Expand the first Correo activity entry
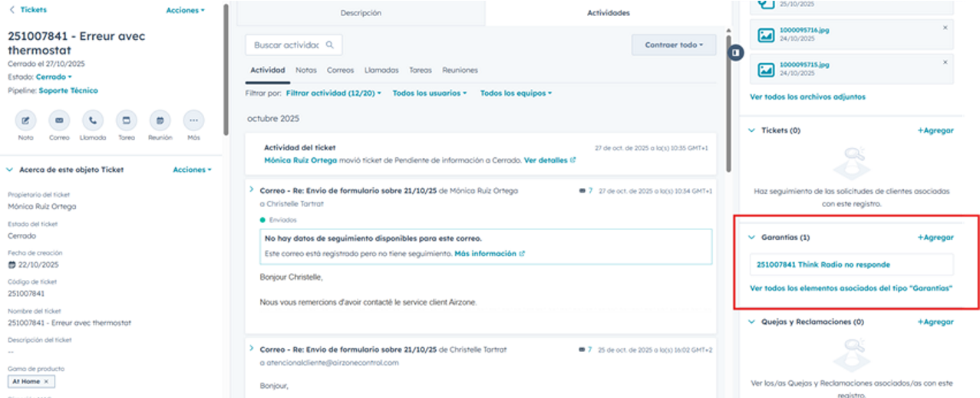The width and height of the screenshot is (980, 398). click(252, 189)
